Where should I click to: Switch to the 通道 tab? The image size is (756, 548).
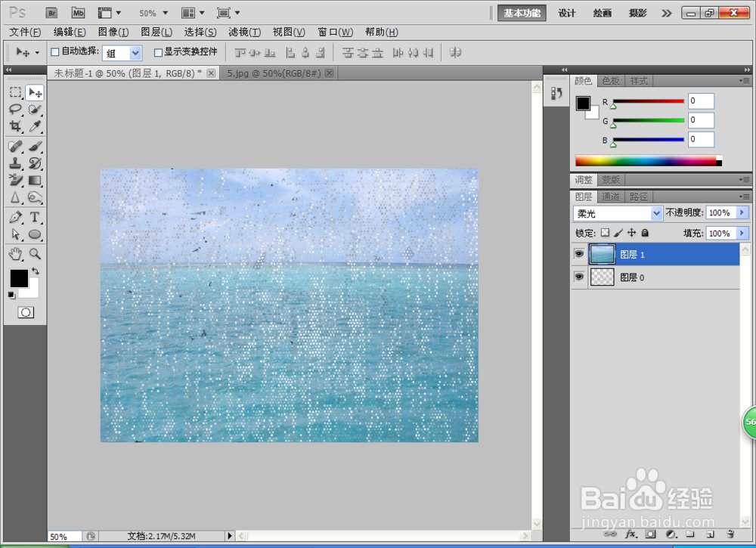pos(610,197)
